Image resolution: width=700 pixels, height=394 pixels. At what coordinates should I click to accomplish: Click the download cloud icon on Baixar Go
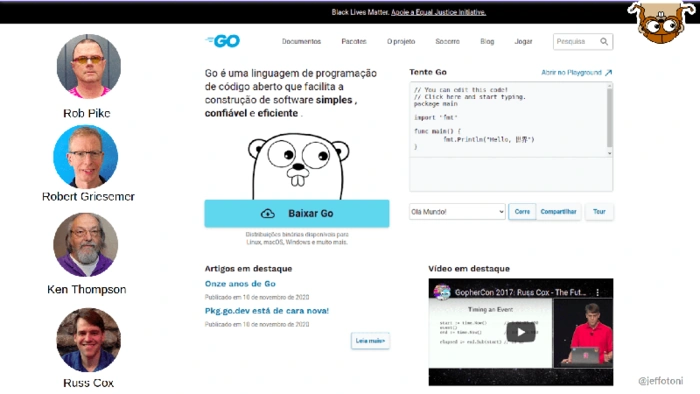point(268,213)
